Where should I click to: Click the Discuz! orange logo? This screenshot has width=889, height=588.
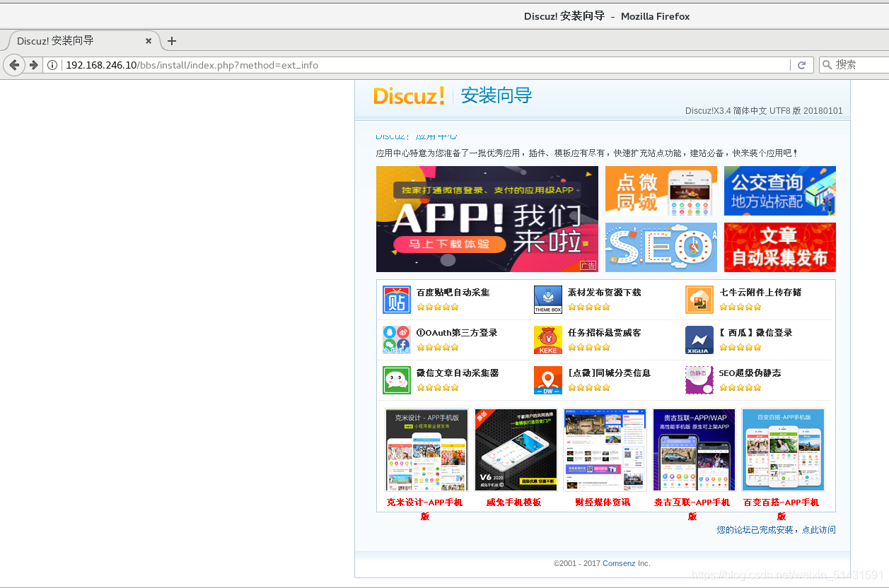(409, 95)
